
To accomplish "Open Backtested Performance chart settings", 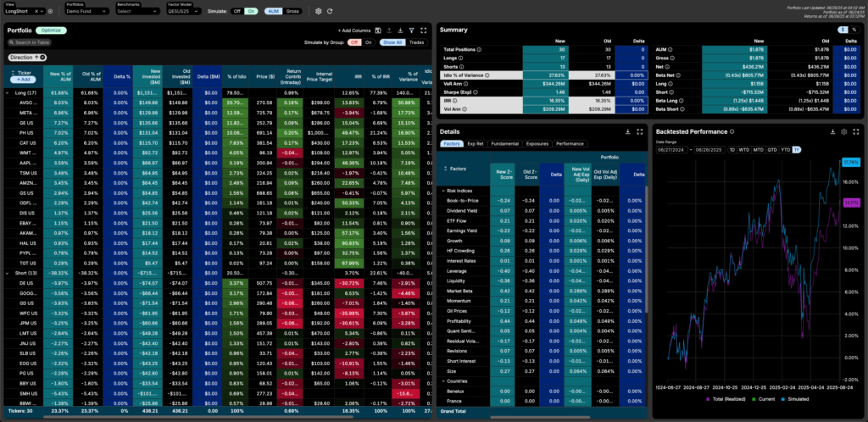I will click(x=844, y=131).
